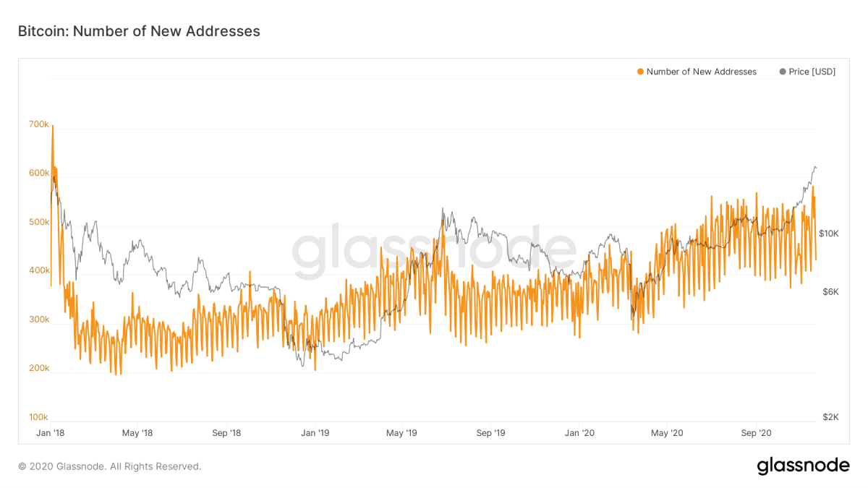Click the '600k' y-axis label
This screenshot has width=868, height=488.
point(39,174)
